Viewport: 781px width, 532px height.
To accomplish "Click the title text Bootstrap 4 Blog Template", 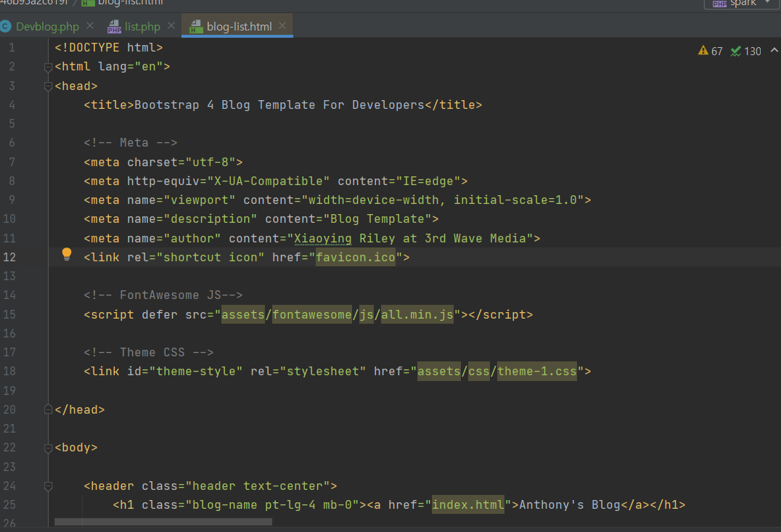I will [x=224, y=105].
